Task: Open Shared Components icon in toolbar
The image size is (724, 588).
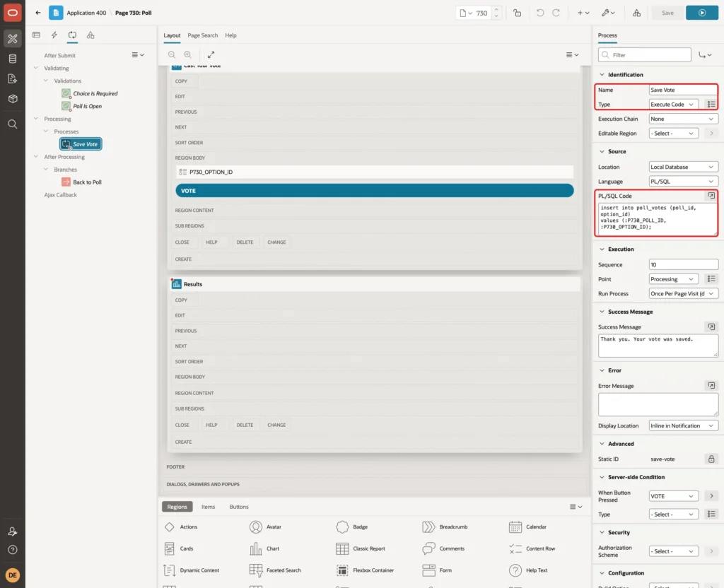Action: 637,13
